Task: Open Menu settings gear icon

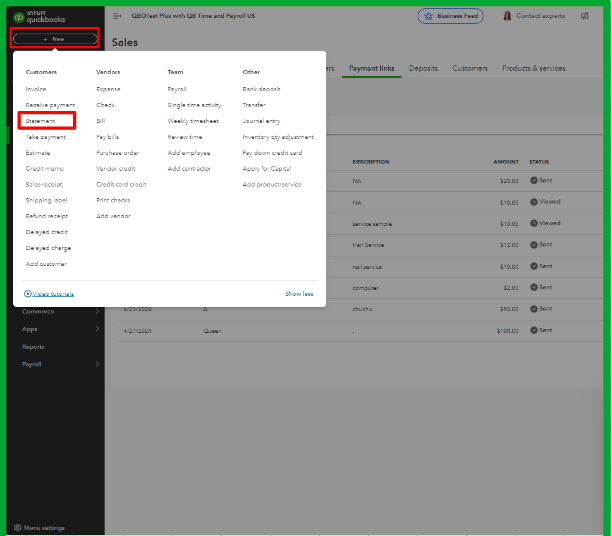Action: [17, 527]
